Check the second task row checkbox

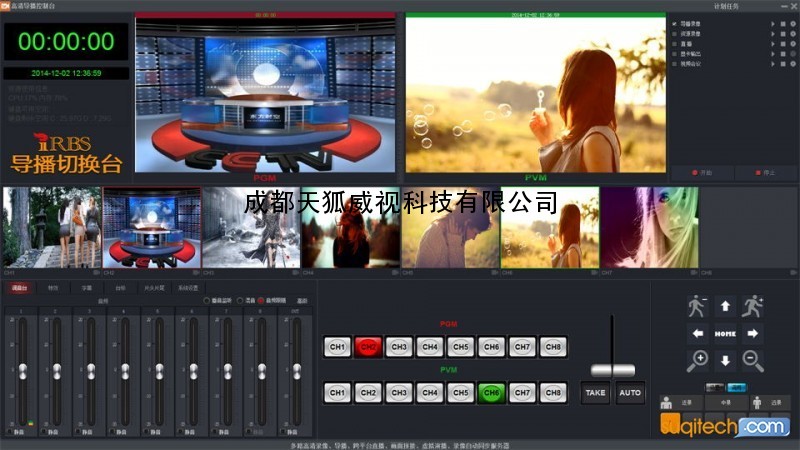[x=674, y=34]
